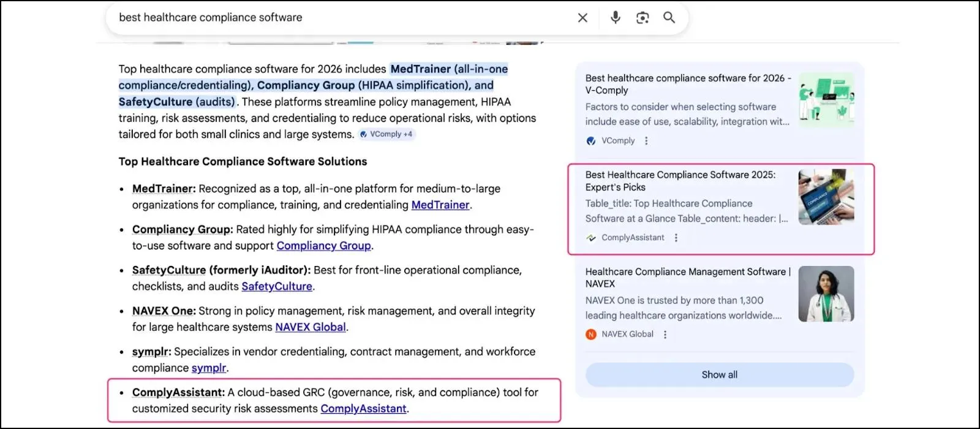
Task: Open Best Healthcare Compliance Software 2025 Expert's Picks
Action: click(680, 181)
